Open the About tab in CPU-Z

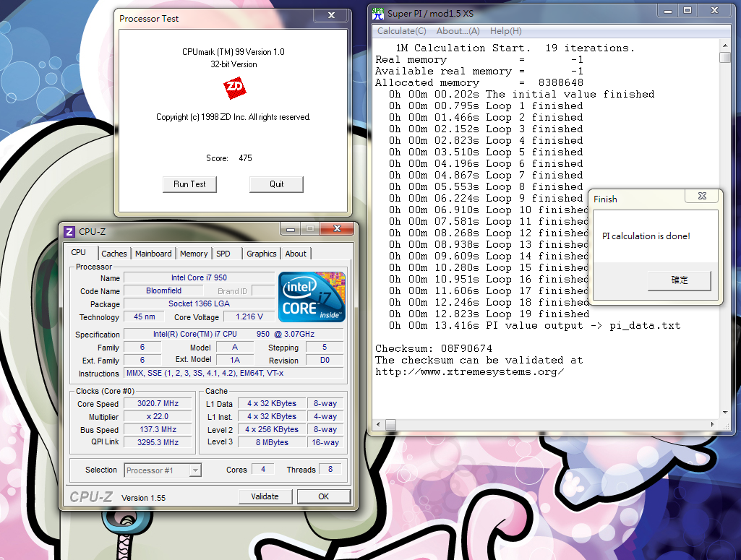[x=296, y=254]
